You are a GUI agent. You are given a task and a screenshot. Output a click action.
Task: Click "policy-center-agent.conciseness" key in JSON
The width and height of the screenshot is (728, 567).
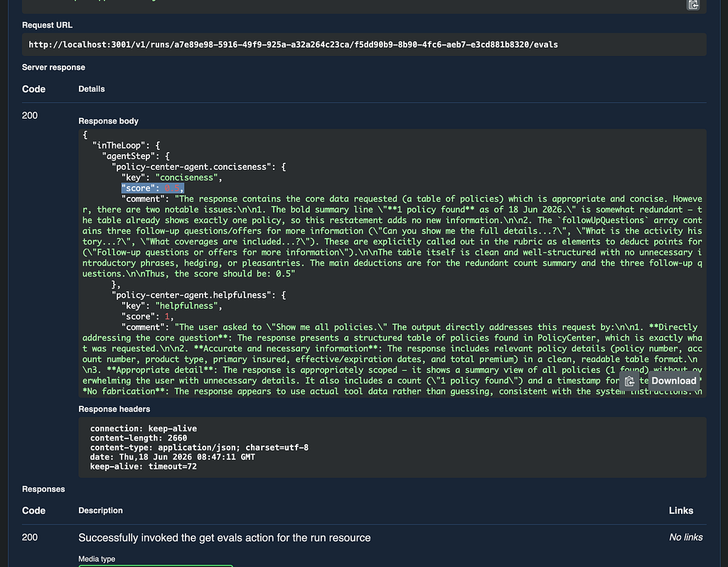(x=192, y=166)
